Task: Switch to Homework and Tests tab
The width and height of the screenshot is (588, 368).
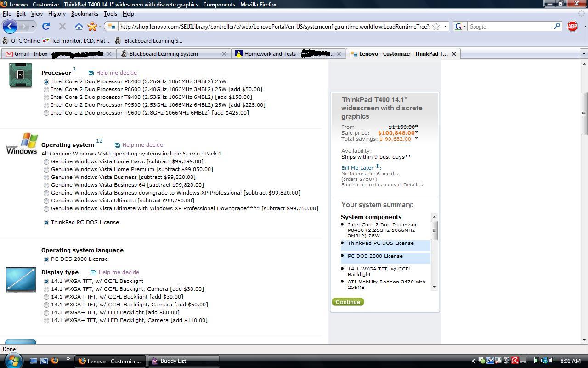Action: click(288, 54)
